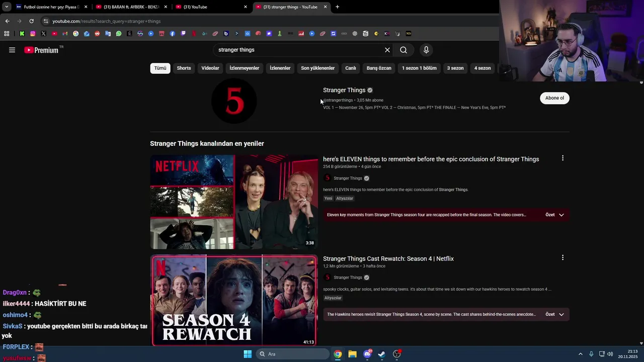644x362 pixels.
Task: Switch to the (31) YouTube tab
Action: tap(211, 7)
